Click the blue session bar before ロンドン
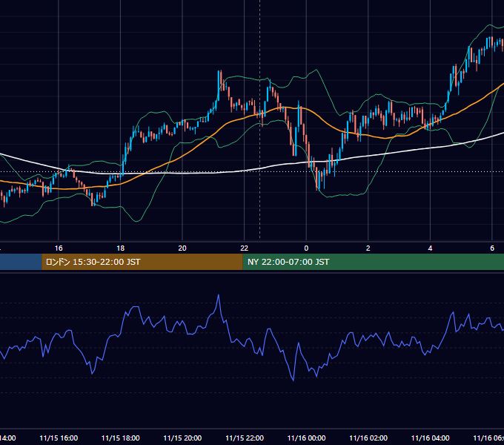 pos(21,262)
